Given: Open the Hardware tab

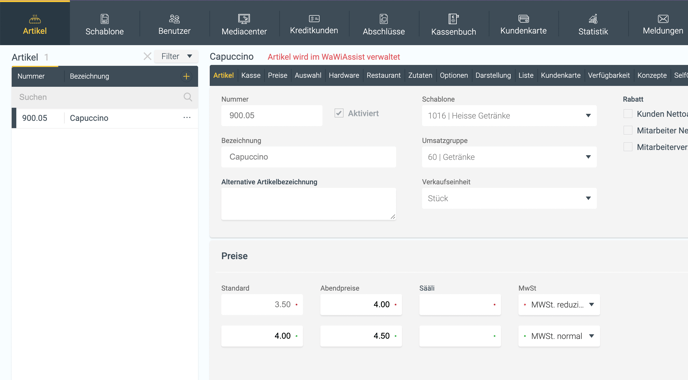Looking at the screenshot, I should coord(344,75).
